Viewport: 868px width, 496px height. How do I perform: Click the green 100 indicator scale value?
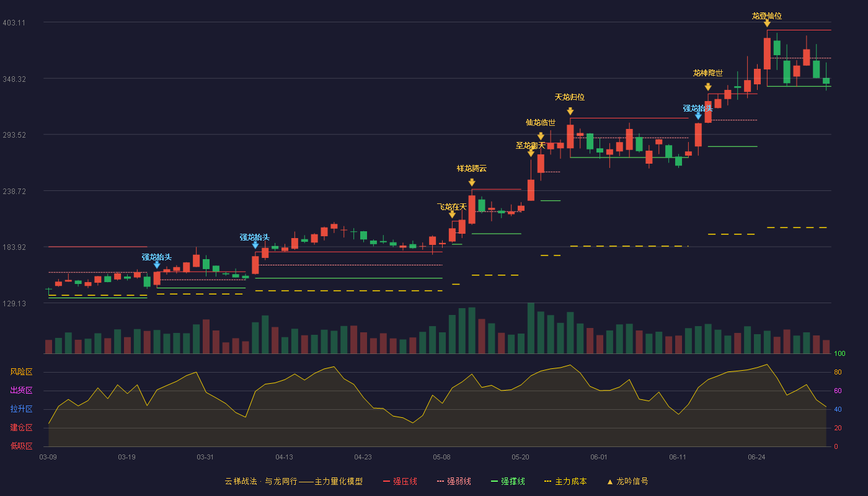(x=839, y=354)
